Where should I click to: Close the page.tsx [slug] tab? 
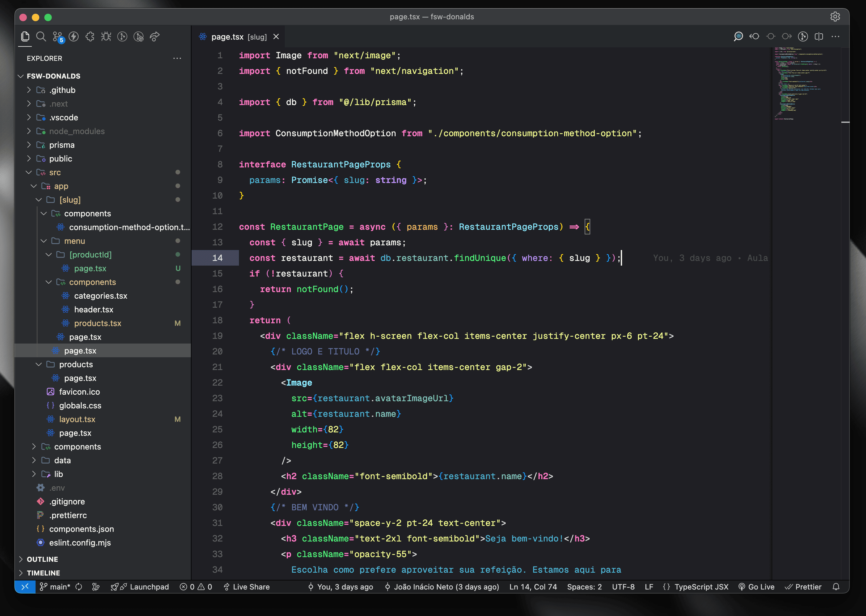(x=276, y=36)
